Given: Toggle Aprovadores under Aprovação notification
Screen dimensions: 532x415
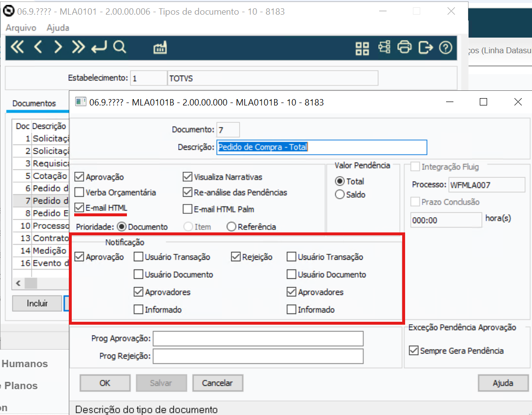Looking at the screenshot, I should tap(138, 292).
